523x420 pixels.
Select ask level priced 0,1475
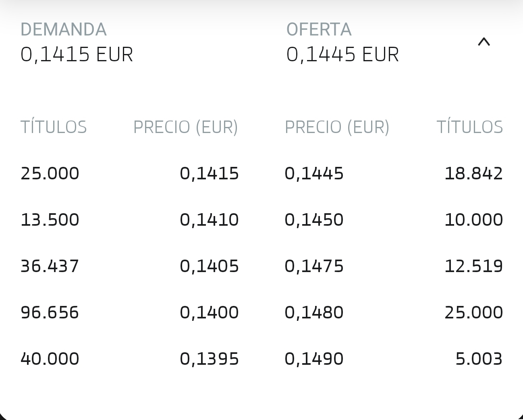(x=314, y=266)
